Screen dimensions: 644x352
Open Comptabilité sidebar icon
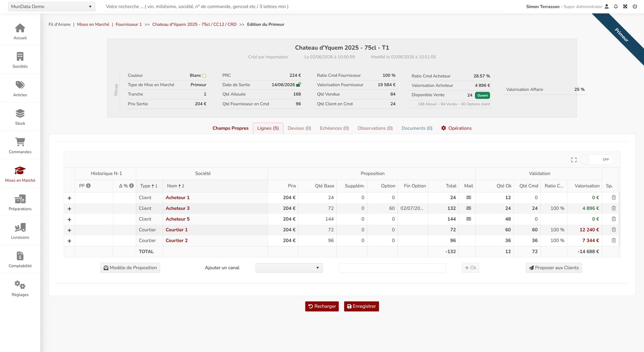(x=20, y=256)
